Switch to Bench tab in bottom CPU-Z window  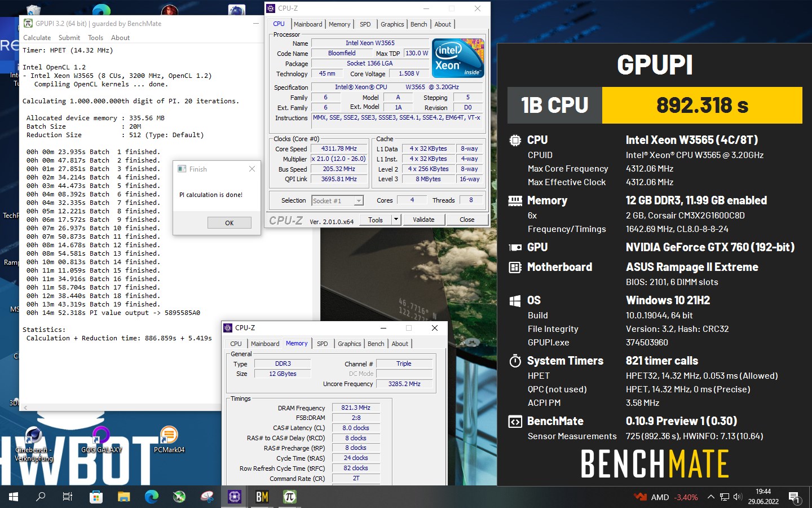click(376, 344)
